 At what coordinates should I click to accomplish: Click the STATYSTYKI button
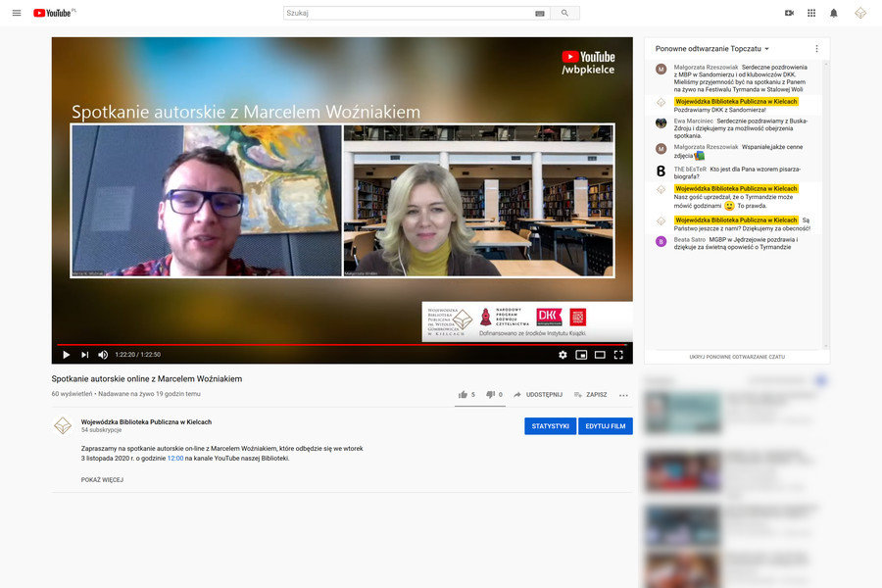coord(550,426)
